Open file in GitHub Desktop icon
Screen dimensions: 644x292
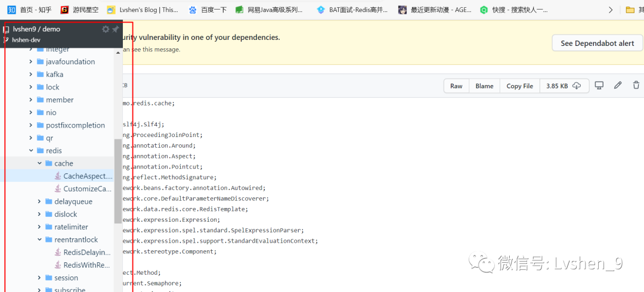click(599, 85)
